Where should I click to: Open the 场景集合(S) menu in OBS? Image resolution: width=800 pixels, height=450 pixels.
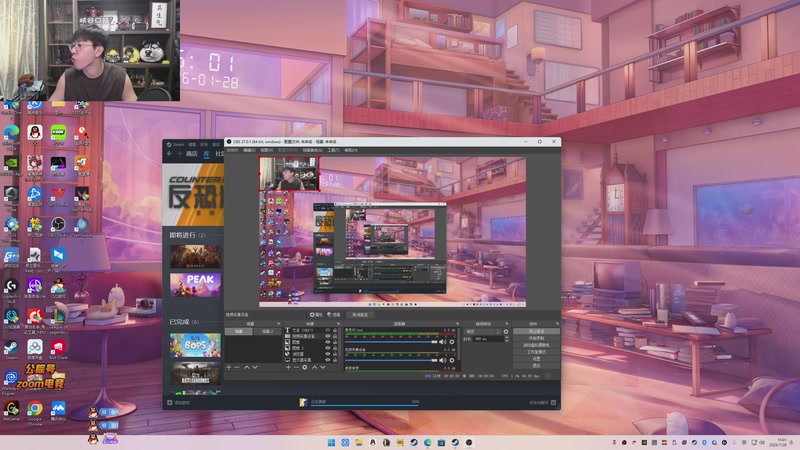point(313,150)
